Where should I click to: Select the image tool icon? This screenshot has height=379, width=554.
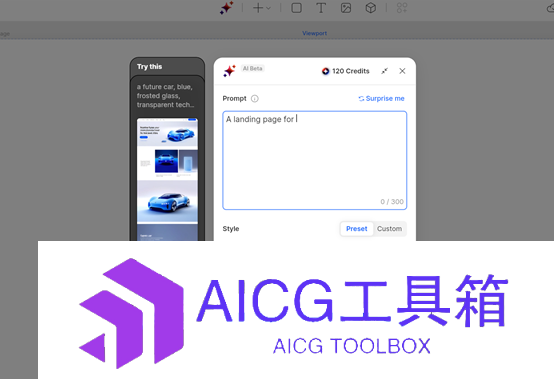346,8
